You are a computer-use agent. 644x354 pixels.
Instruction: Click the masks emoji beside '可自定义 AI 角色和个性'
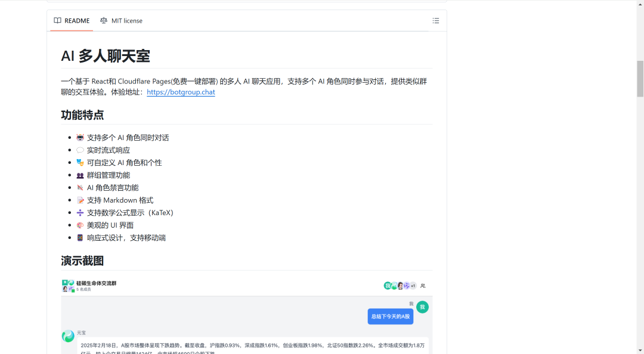80,163
